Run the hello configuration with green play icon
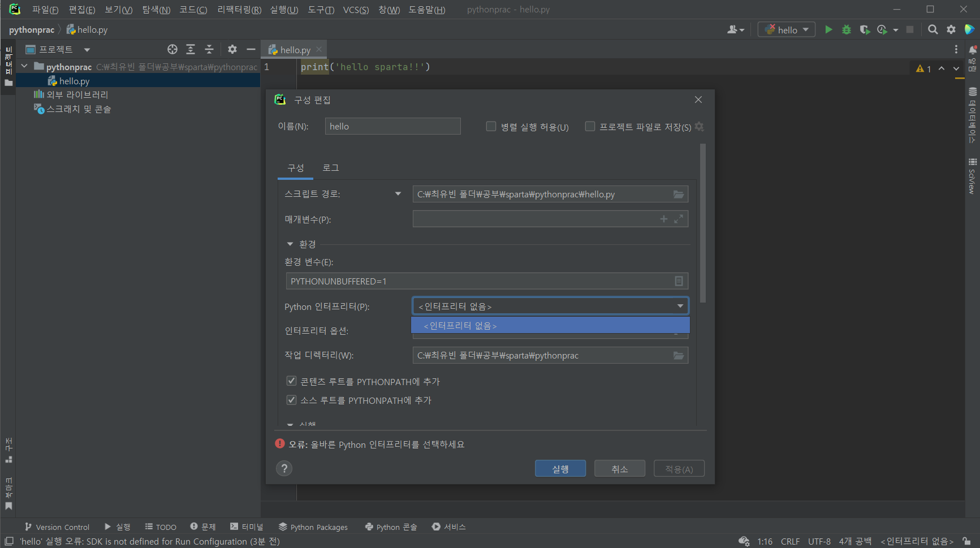 [828, 29]
